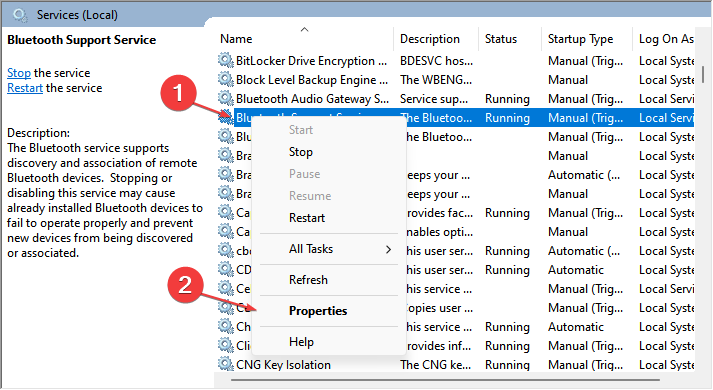Click the 'Services (Local)' title text

pos(77,15)
